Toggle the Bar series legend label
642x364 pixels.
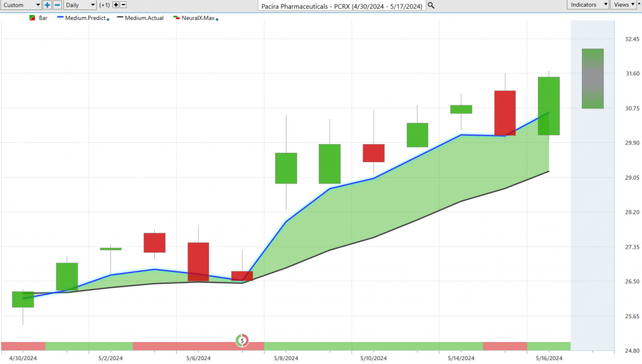(43, 18)
